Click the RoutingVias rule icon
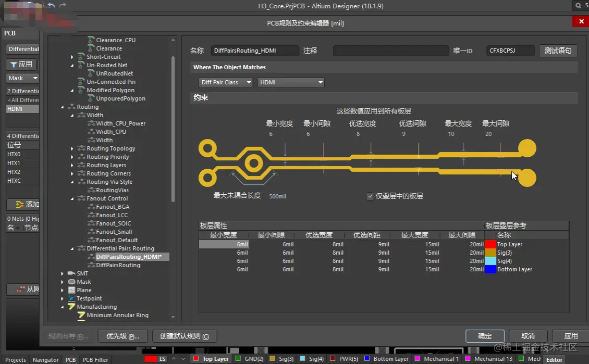Image resolution: width=589 pixels, height=364 pixels. point(91,190)
